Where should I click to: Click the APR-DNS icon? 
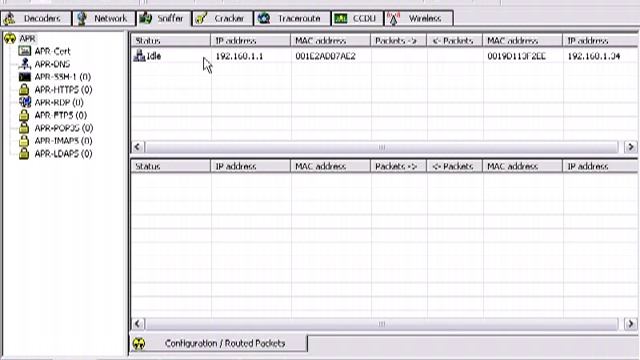point(24,64)
